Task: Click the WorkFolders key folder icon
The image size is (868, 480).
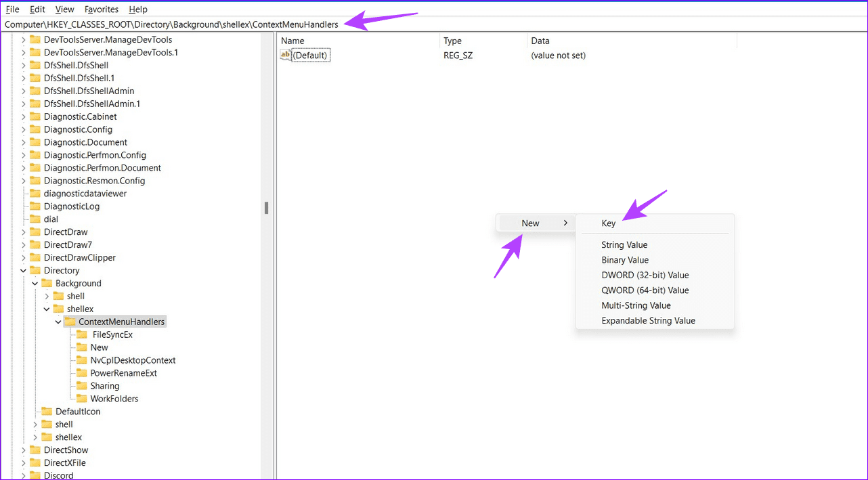Action: (x=81, y=399)
